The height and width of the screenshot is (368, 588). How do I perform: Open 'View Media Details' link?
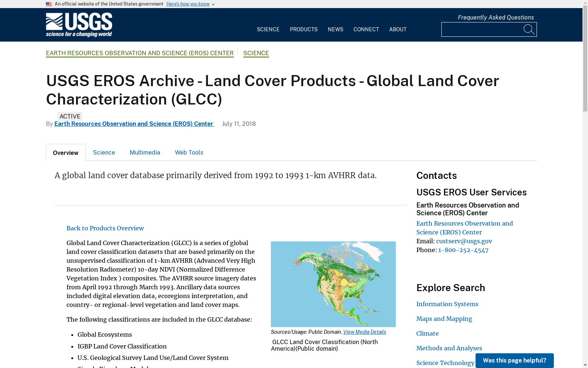point(365,332)
